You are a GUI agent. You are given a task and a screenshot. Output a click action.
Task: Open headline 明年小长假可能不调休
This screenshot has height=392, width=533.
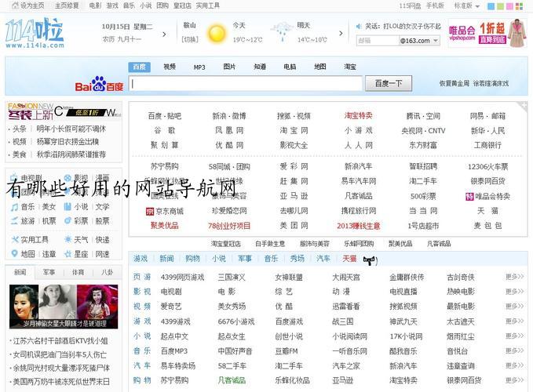point(71,129)
